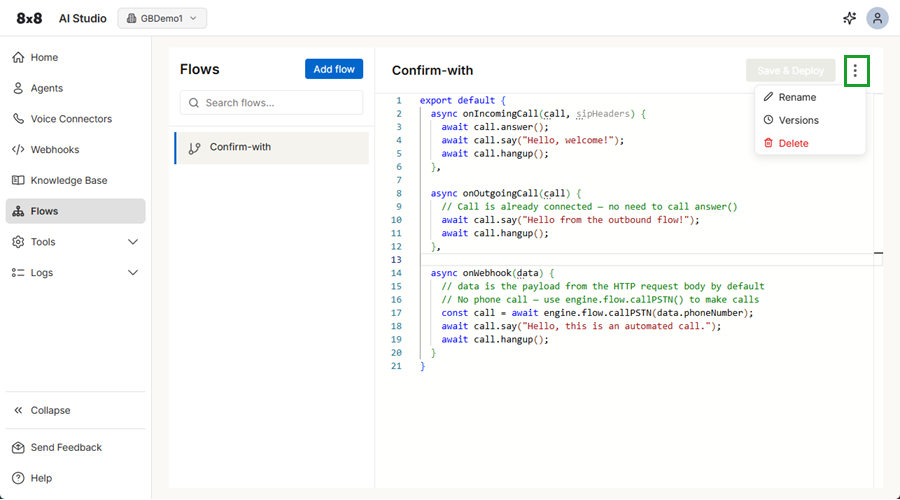Open Help
Viewport: 900px width, 500px height.
point(75,478)
